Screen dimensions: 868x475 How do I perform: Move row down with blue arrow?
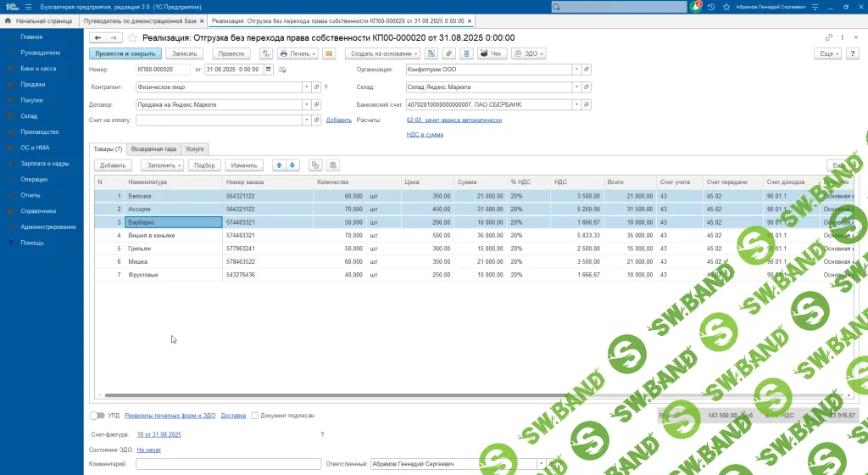tap(292, 165)
